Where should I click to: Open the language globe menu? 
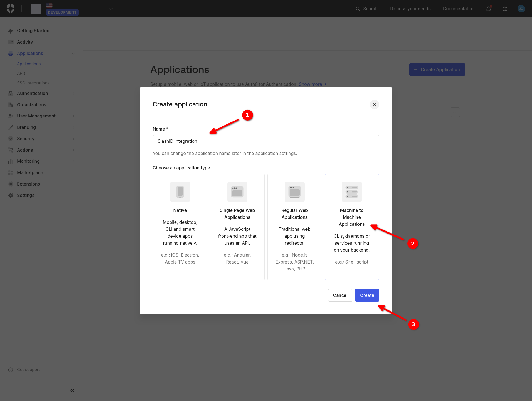click(x=505, y=9)
